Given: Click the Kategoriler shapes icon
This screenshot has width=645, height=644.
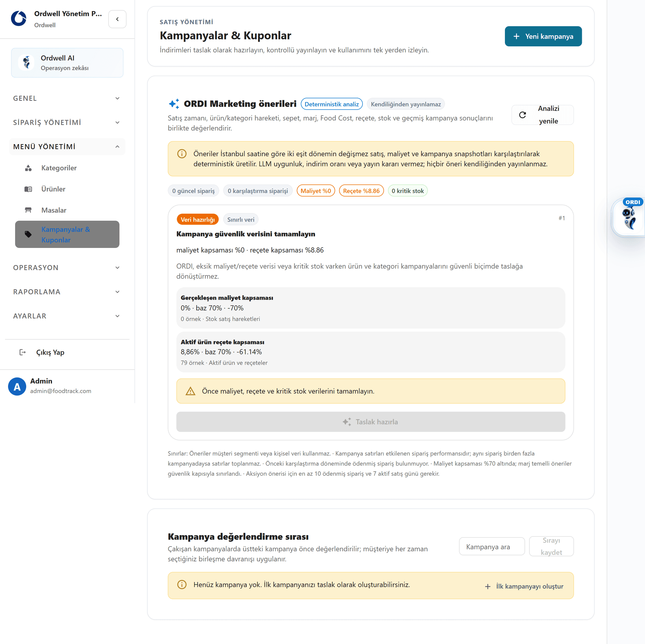Looking at the screenshot, I should [x=28, y=168].
